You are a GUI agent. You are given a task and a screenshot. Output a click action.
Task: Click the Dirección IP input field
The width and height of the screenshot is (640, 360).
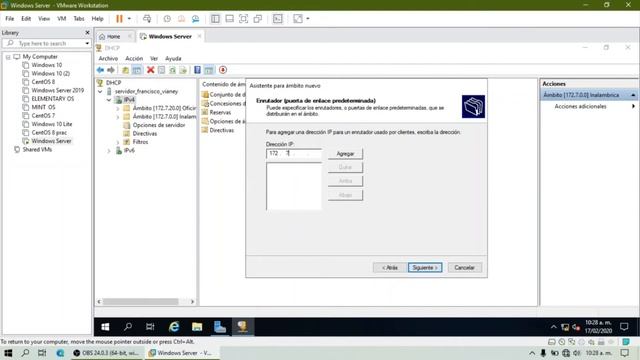pos(294,153)
